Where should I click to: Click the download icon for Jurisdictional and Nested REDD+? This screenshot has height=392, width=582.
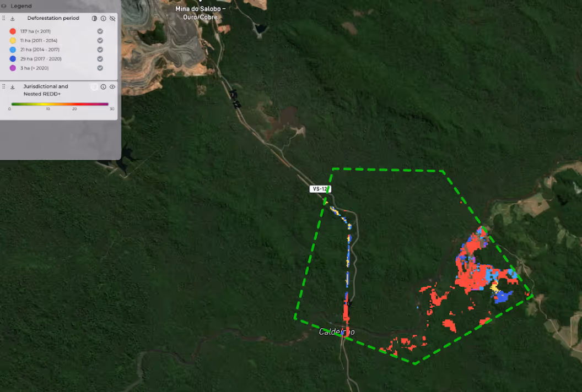click(12, 86)
